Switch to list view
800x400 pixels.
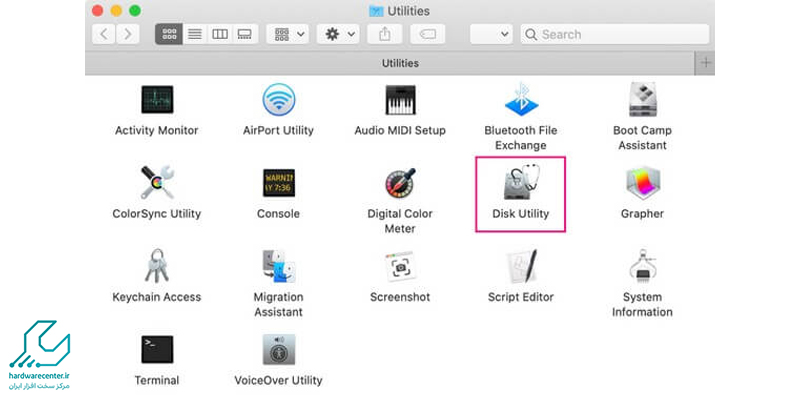[194, 34]
